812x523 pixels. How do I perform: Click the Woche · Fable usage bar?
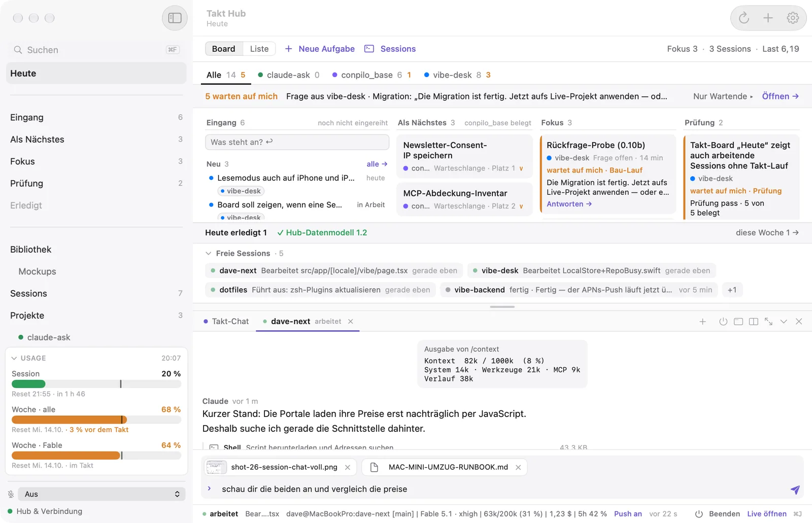96,456
